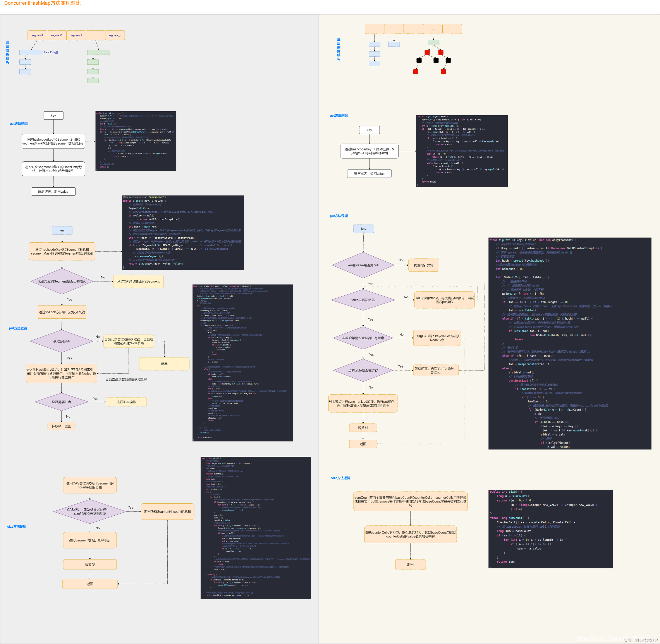Image resolution: width=660 pixels, height=644 pixels.
Task: Click the 释放锁，返回 box
Action: point(61,426)
